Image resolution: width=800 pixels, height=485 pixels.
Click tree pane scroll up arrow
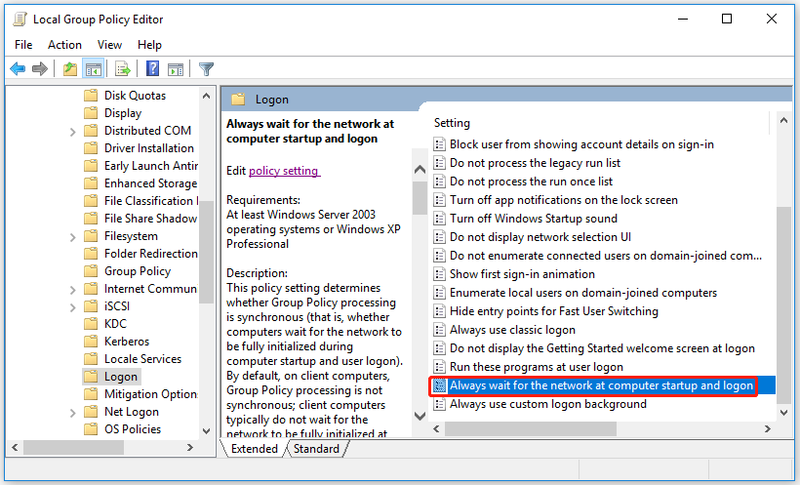(x=206, y=95)
